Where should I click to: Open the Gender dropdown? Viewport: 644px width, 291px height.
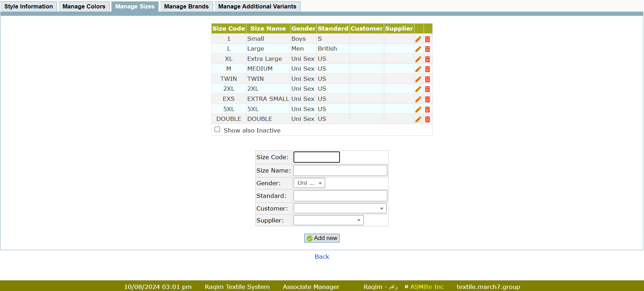309,183
